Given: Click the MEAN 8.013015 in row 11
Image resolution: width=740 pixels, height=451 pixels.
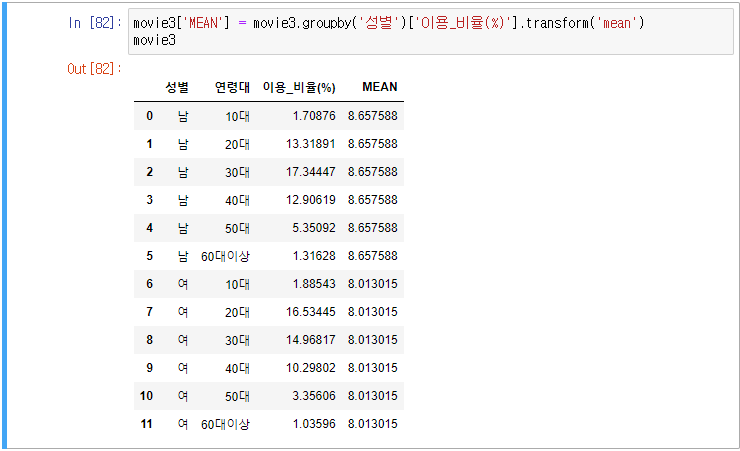Looking at the screenshot, I should [x=373, y=424].
